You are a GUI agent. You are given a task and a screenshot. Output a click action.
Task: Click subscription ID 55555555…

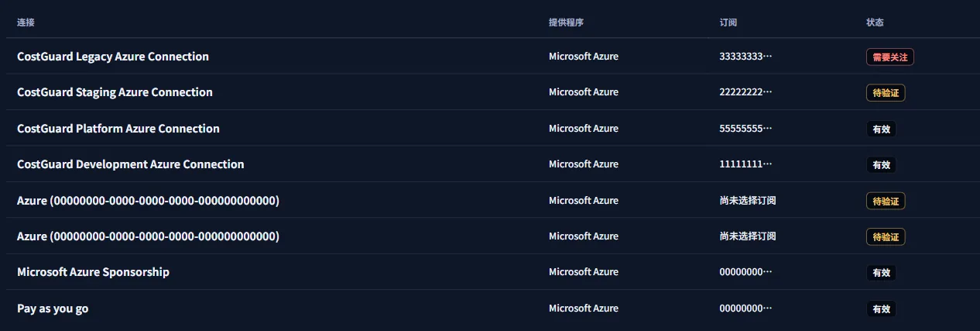tap(745, 129)
